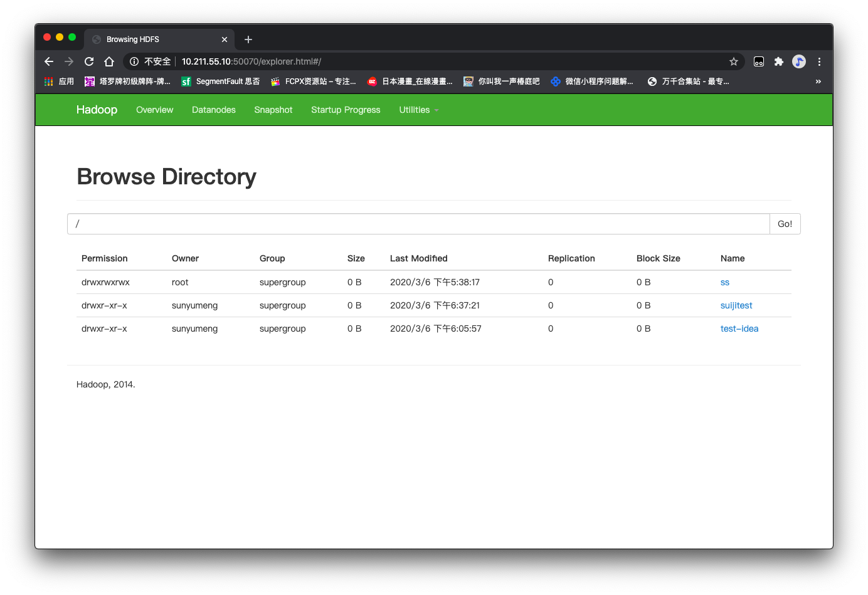Screen dimensions: 868x595
Task: Click the Permission column header
Action: click(104, 258)
